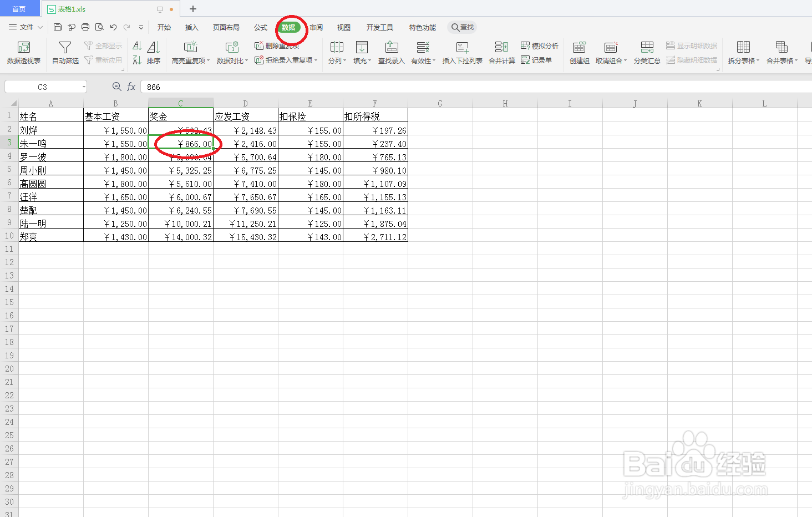Select column G header
Screen dimensions: 812x517
pos(440,103)
